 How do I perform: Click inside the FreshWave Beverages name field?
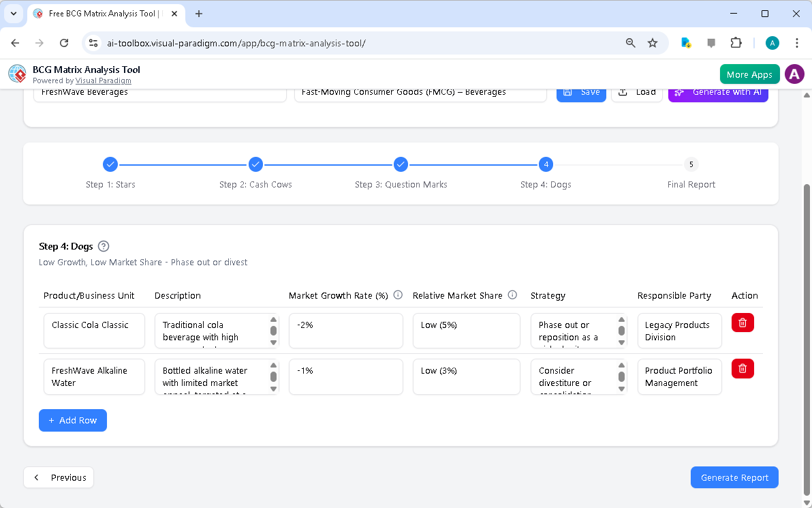(x=159, y=91)
